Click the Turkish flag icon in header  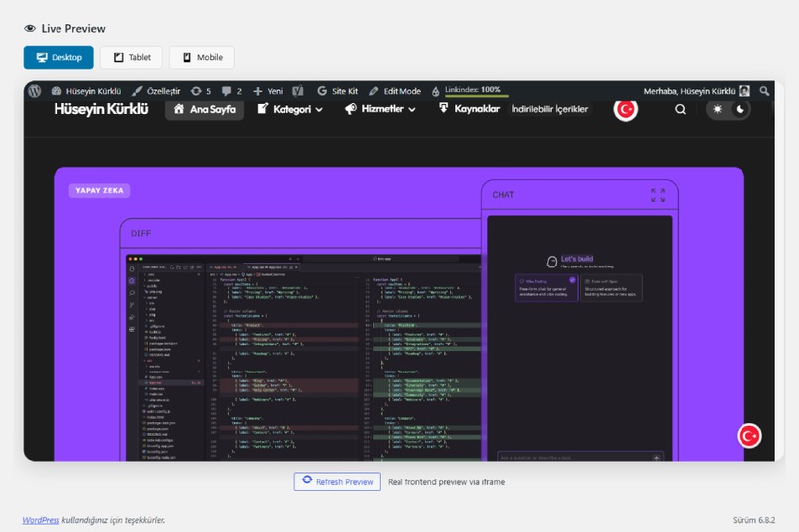pos(626,109)
